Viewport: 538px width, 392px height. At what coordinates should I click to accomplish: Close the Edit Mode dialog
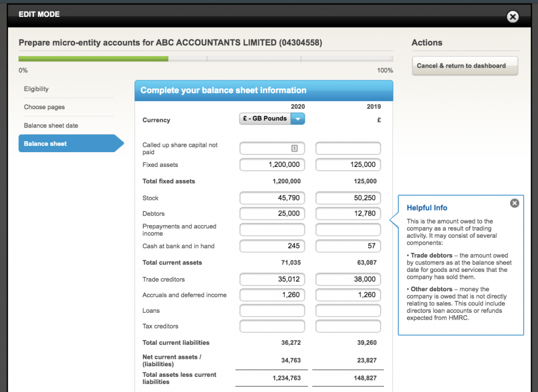click(x=513, y=17)
